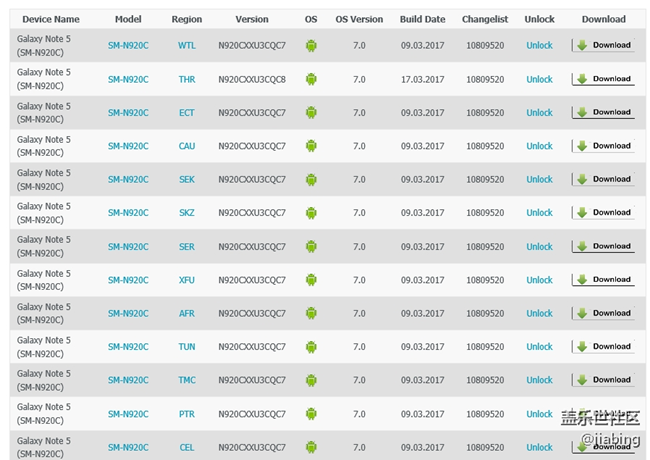Open the SKZ region link
Screen dimensions: 650x460
pyautogui.click(x=187, y=213)
